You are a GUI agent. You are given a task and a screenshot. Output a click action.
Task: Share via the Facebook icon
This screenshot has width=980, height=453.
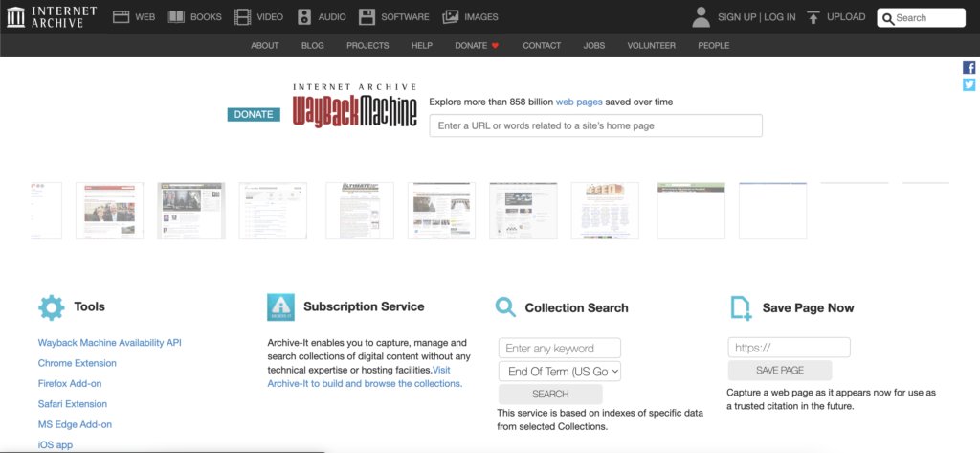click(x=969, y=68)
